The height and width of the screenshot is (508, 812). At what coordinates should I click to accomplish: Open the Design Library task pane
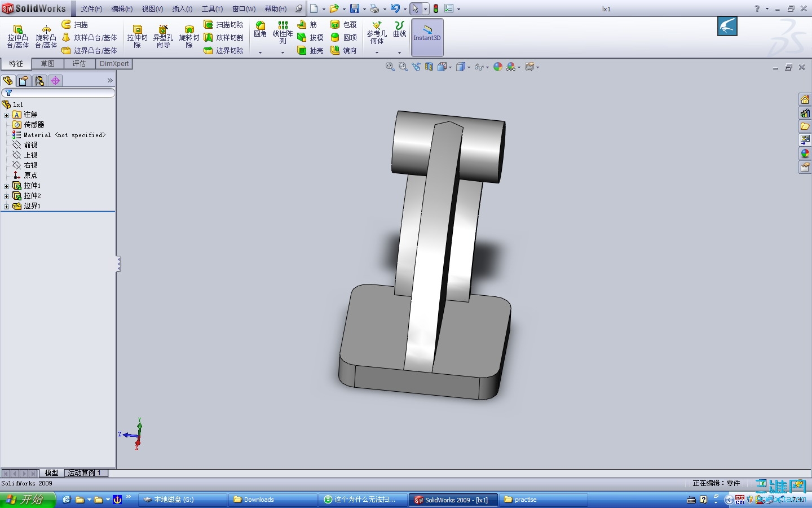805,113
